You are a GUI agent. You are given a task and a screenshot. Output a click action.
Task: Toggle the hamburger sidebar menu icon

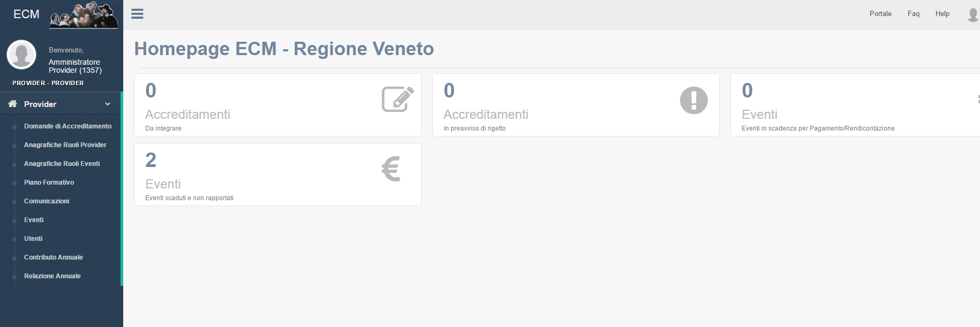click(137, 14)
